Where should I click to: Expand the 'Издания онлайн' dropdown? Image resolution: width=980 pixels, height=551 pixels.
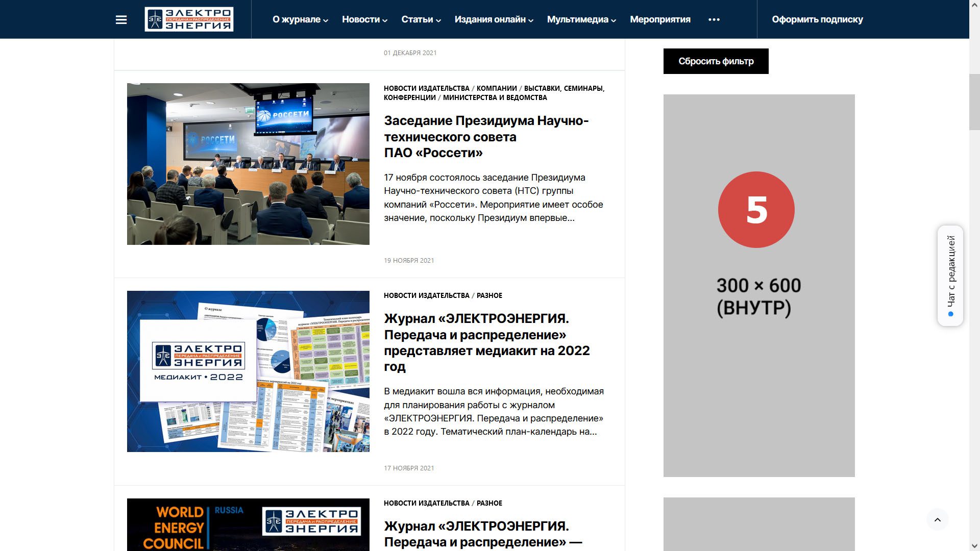click(494, 19)
